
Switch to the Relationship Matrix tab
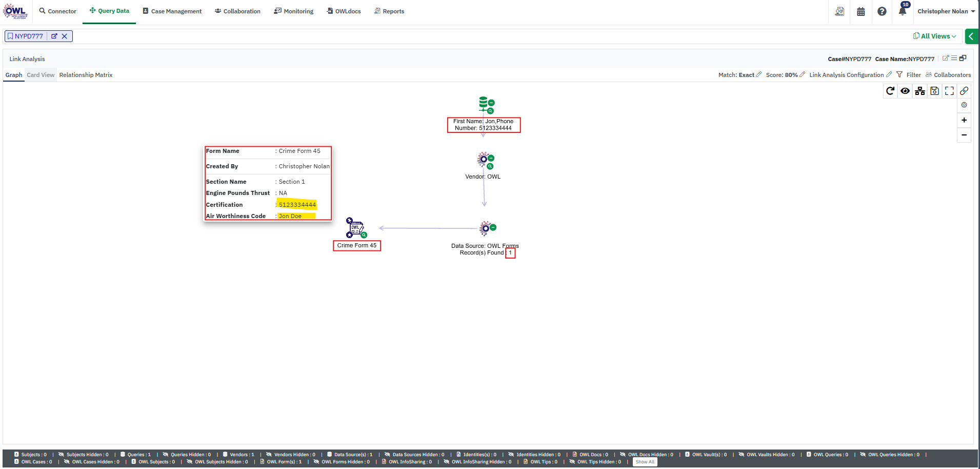pos(86,75)
